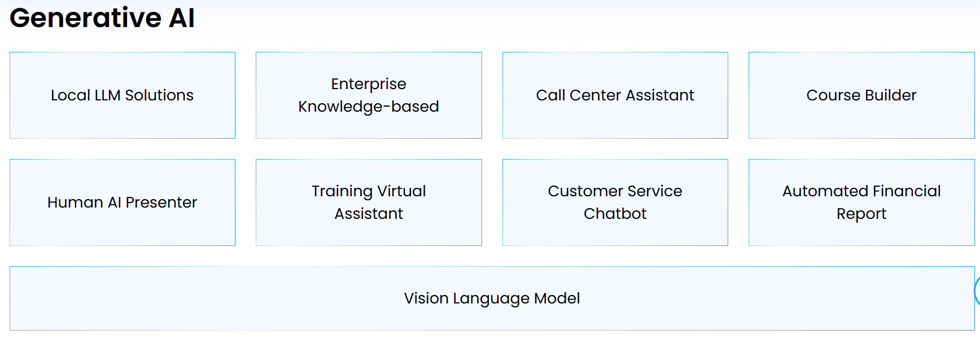Open the Local LLM Solutions card
Viewport: 980px width, 339px height.
(123, 95)
